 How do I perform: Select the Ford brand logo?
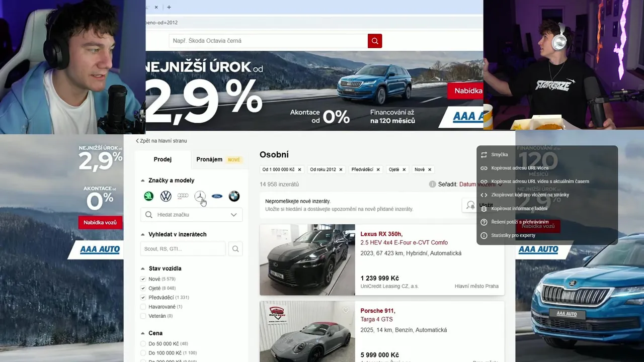[217, 197]
